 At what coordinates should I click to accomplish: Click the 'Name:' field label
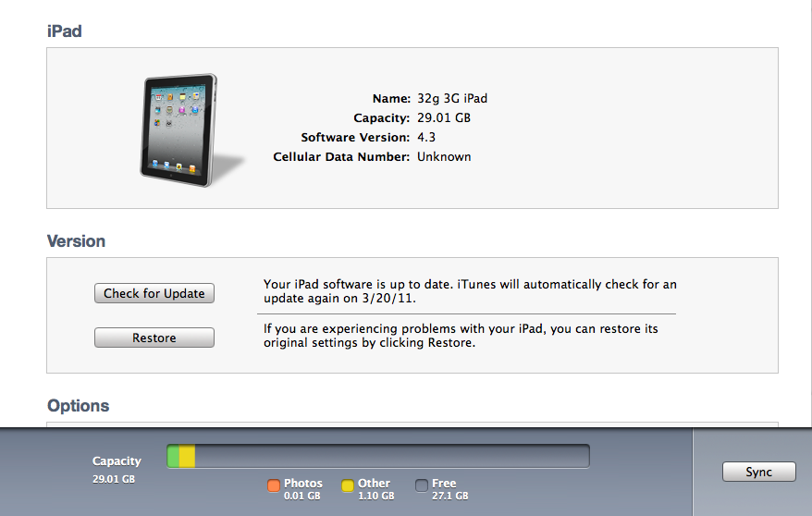(391, 98)
